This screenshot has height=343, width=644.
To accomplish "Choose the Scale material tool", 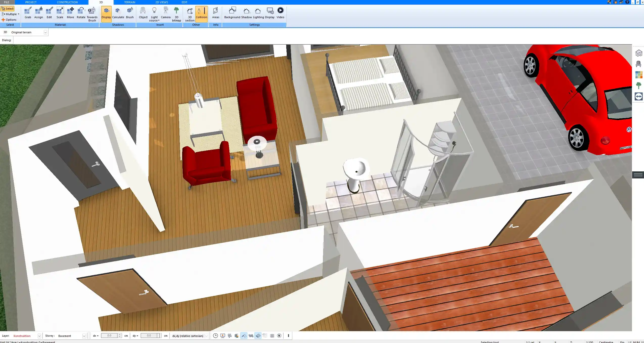I will 60,13.
